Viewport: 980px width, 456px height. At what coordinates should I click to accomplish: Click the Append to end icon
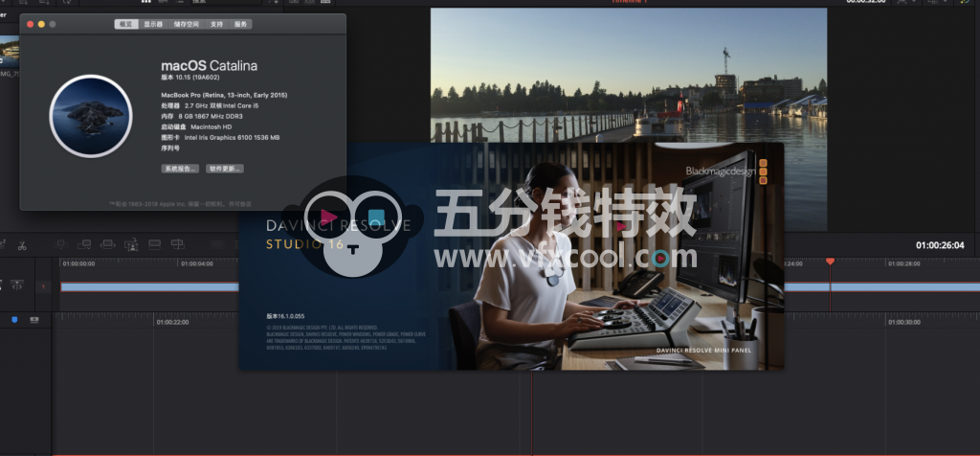tap(84, 244)
